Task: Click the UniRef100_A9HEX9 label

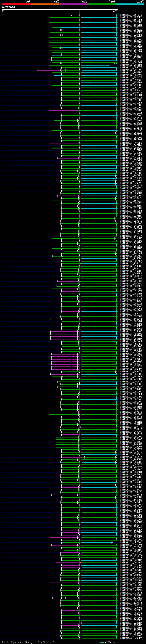Action: [x=131, y=311]
